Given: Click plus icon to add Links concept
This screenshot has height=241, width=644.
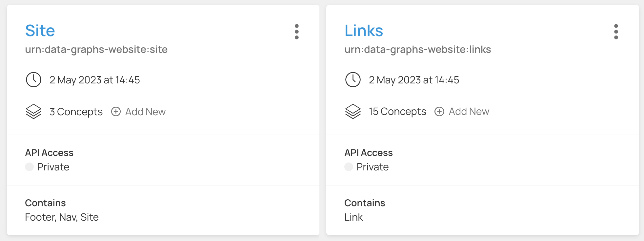Looking at the screenshot, I should [x=439, y=112].
